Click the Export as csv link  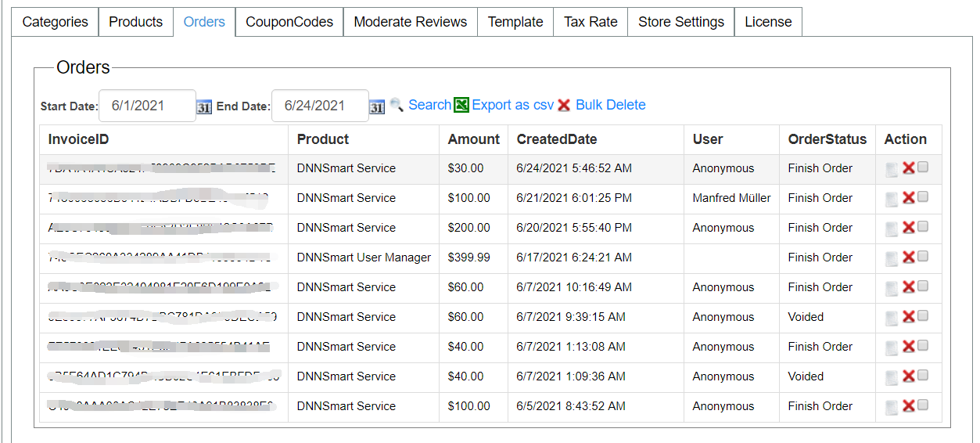click(x=512, y=105)
